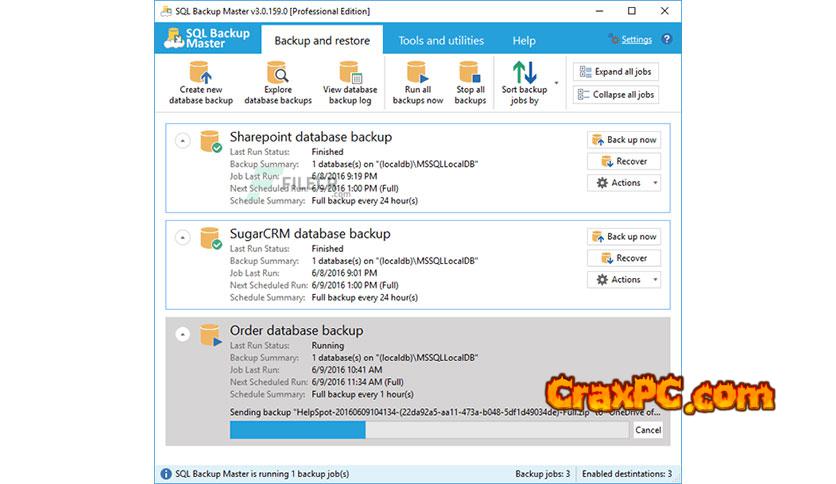Click status bar info icon
Image resolution: width=836 pixels, height=484 pixels.
[166, 473]
